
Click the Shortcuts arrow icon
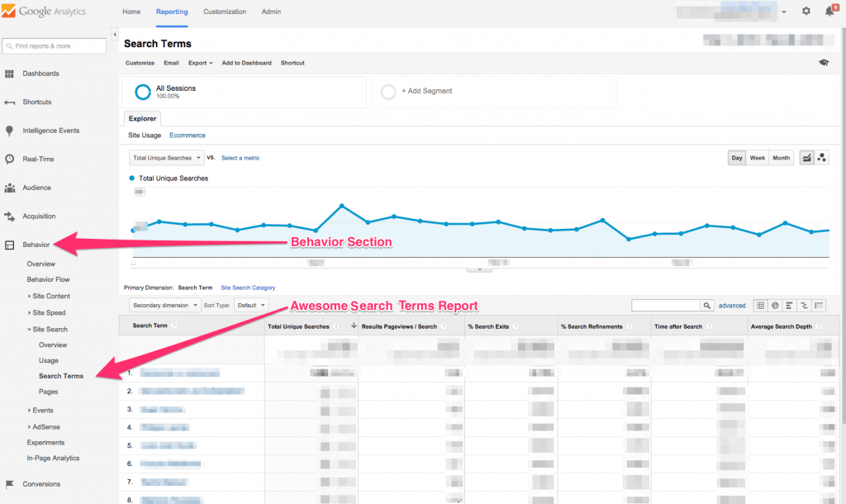(9, 102)
